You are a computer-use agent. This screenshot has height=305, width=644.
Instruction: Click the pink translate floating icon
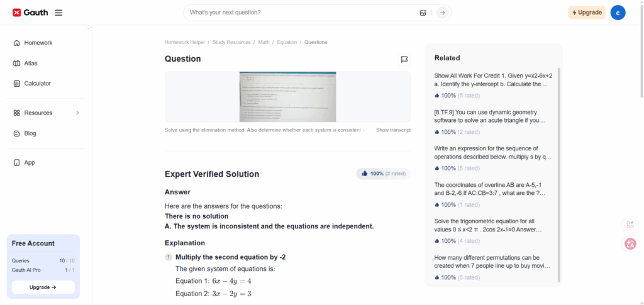[x=630, y=244]
